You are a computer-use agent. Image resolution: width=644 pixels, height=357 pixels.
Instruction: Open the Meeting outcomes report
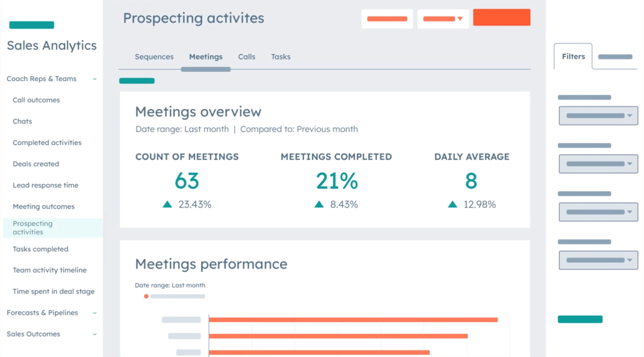[43, 206]
